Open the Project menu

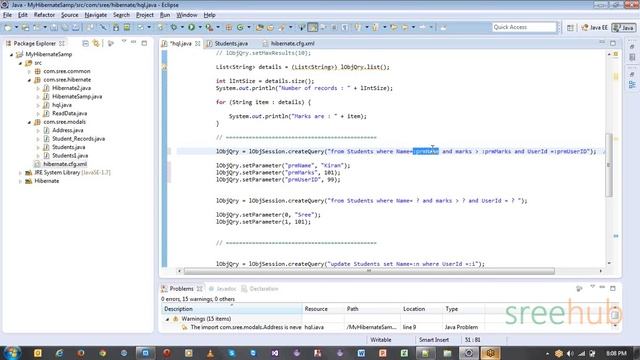145,15
